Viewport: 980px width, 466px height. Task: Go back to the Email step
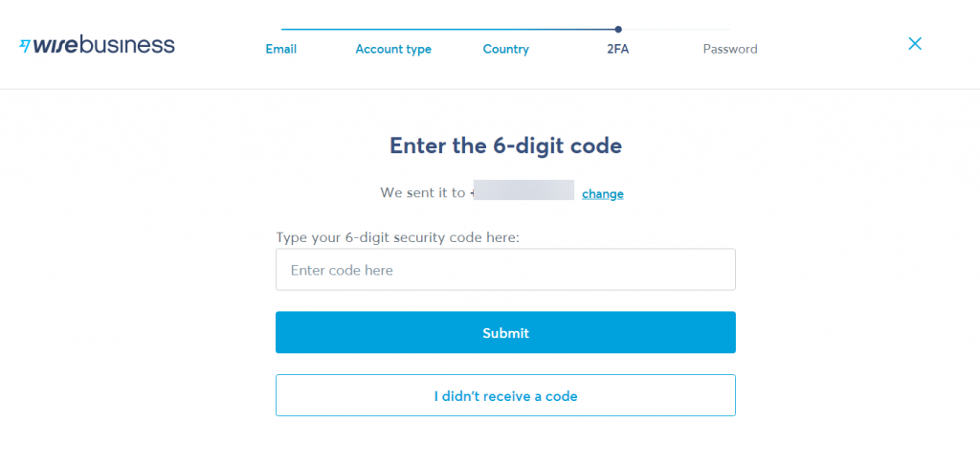[281, 49]
